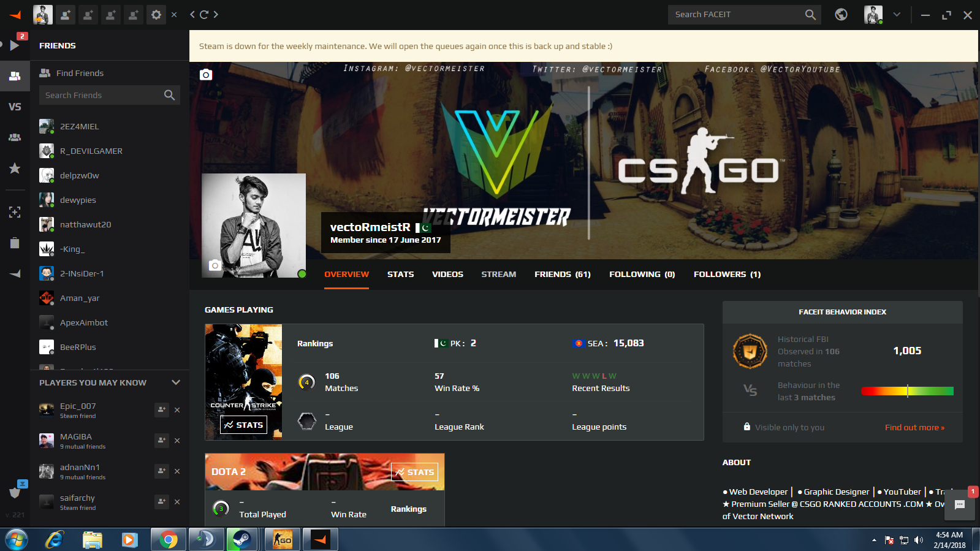Click the Windows Start button

tap(17, 539)
